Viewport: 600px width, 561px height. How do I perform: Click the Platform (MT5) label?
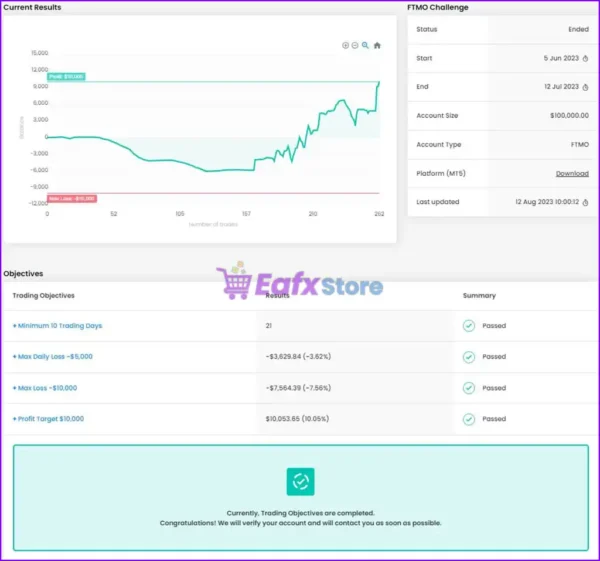[441, 173]
